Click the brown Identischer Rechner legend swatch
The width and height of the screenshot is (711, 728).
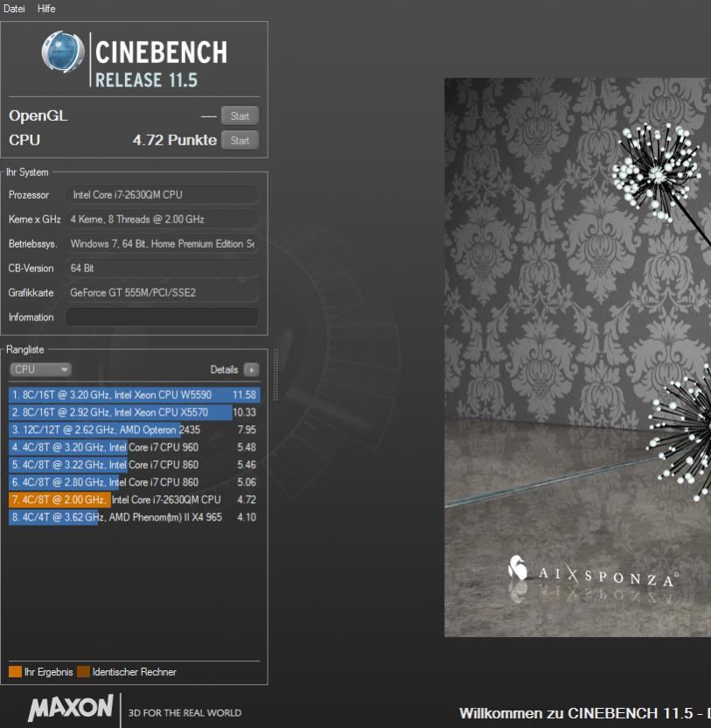[84, 672]
